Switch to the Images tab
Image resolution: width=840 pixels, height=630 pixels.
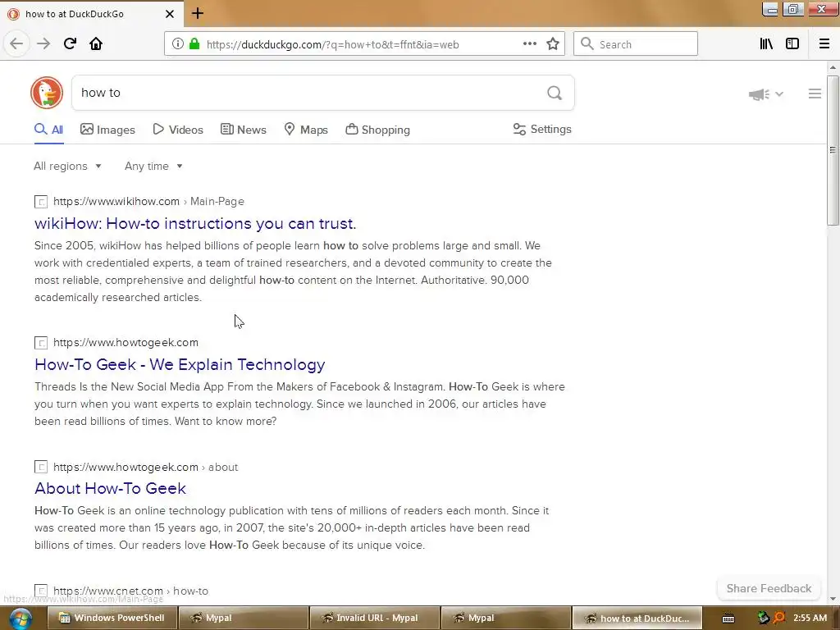pyautogui.click(x=107, y=130)
